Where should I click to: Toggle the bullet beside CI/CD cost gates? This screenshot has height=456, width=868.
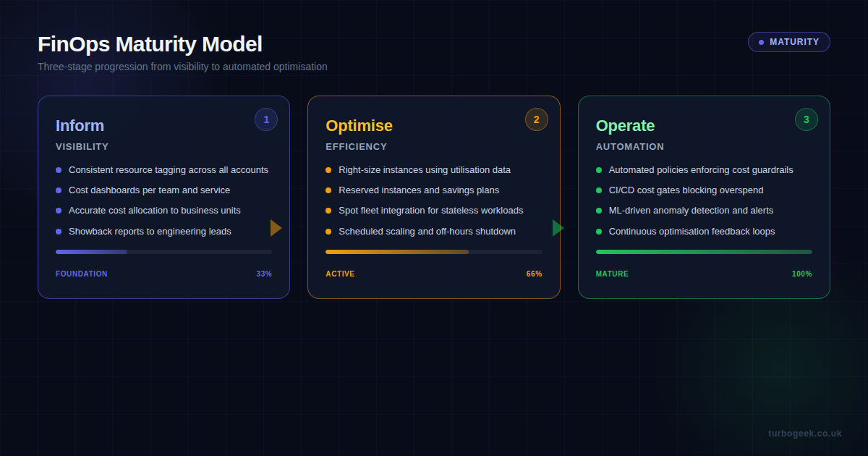(x=599, y=190)
